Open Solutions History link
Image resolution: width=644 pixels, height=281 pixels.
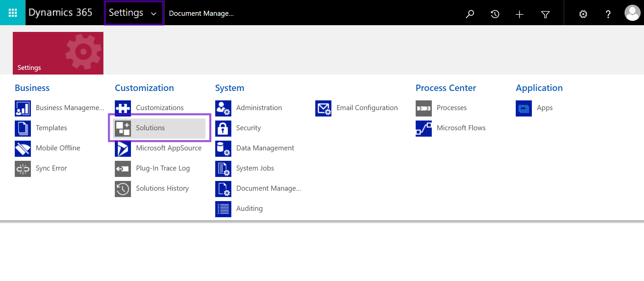[163, 188]
